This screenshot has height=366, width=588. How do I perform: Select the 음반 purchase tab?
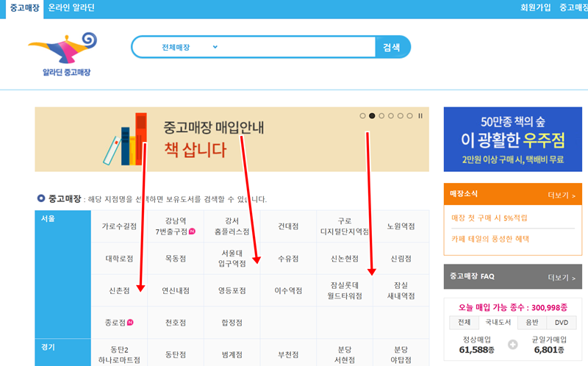531,323
